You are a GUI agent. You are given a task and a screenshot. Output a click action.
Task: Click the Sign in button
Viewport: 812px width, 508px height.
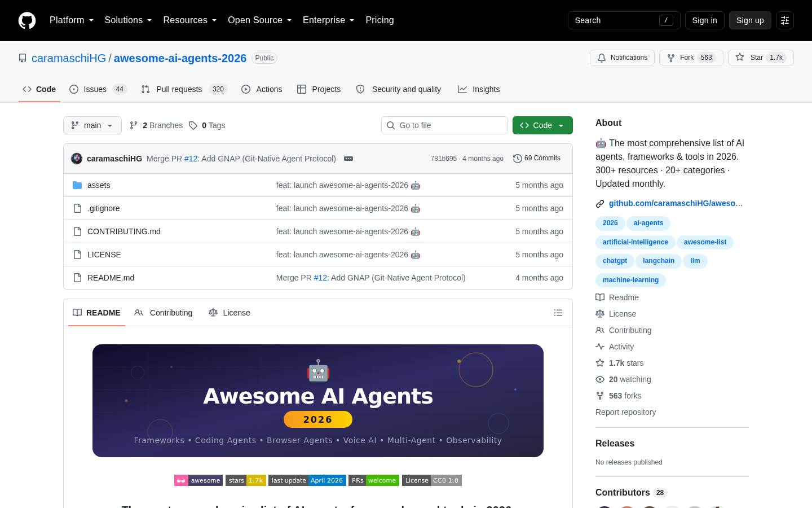point(705,20)
